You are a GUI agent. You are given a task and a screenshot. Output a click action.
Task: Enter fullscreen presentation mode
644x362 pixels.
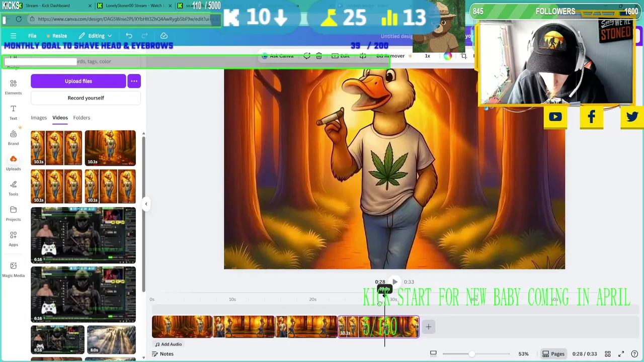tap(621, 354)
